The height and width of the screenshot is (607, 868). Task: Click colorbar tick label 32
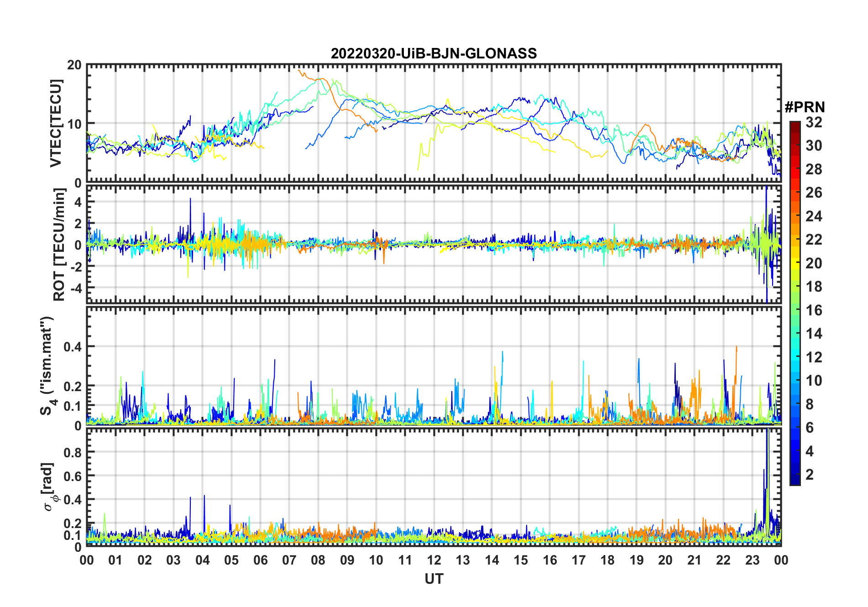814,122
